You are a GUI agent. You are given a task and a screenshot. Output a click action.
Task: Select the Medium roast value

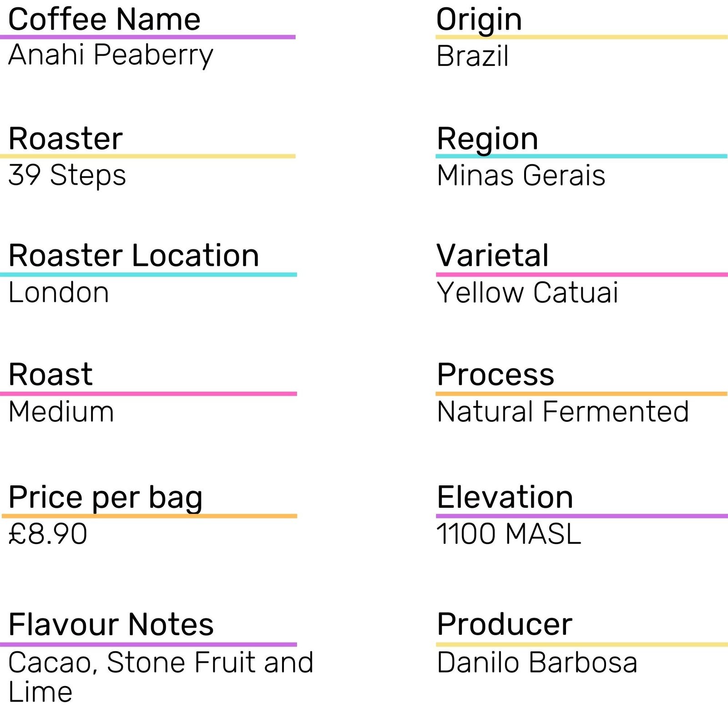pyautogui.click(x=61, y=412)
